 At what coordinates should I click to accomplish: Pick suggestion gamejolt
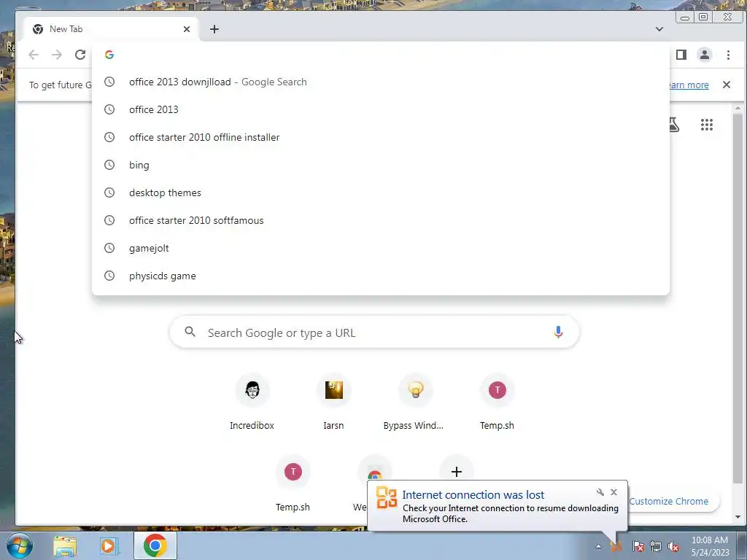(x=381, y=248)
